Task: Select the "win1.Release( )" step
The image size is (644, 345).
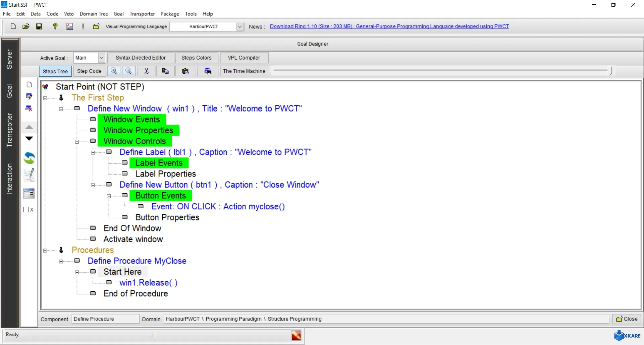Action: pos(148,283)
